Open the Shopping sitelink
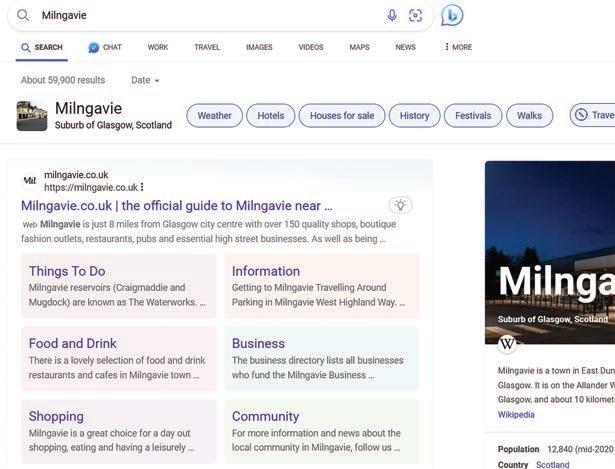The width and height of the screenshot is (615, 469). [56, 416]
